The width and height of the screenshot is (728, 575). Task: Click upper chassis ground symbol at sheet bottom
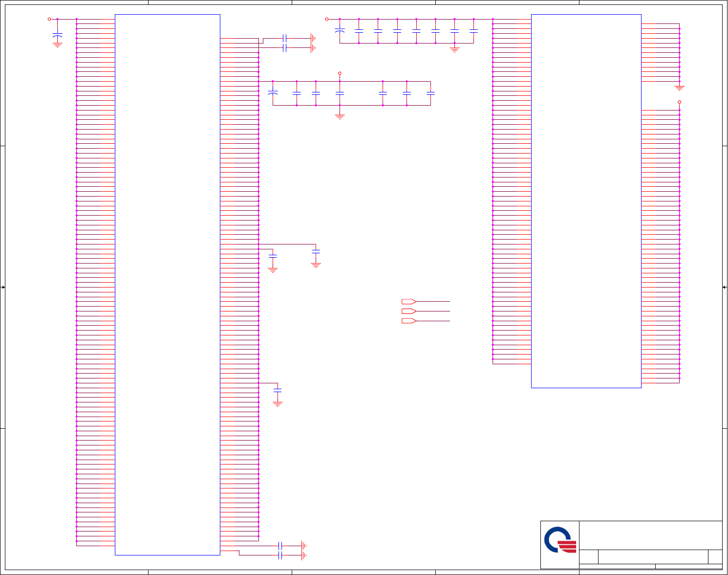coord(304,546)
